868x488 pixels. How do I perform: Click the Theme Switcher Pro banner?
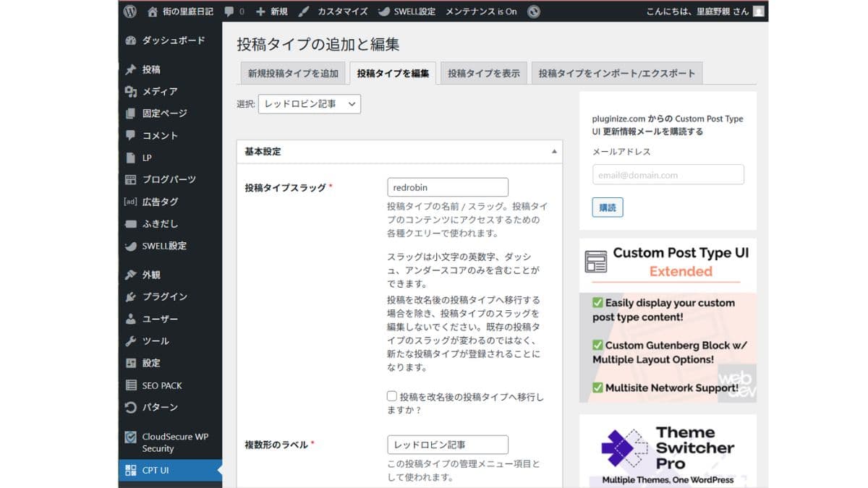[668, 450]
